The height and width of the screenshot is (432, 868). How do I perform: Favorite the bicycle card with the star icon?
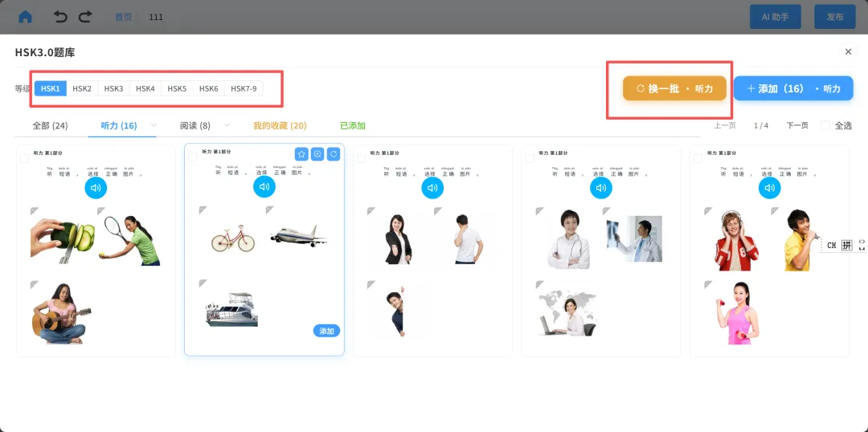pos(301,154)
